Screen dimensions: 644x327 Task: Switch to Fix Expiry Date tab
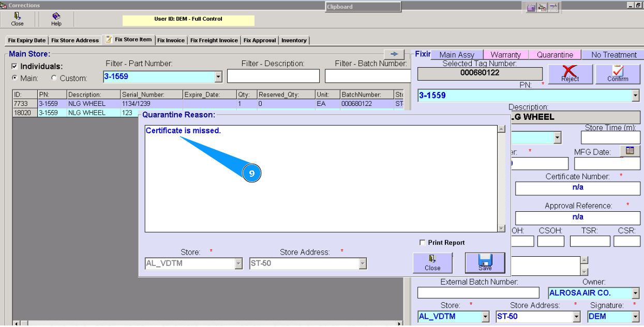(x=27, y=40)
